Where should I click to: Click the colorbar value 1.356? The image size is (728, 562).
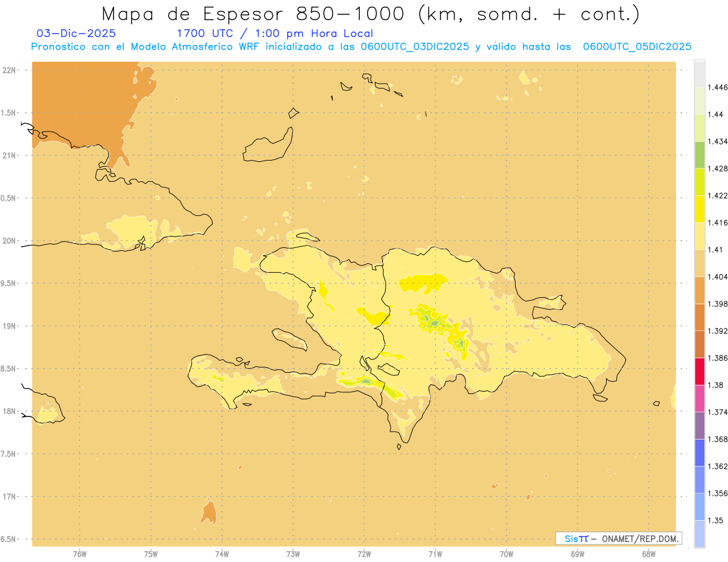click(x=719, y=493)
